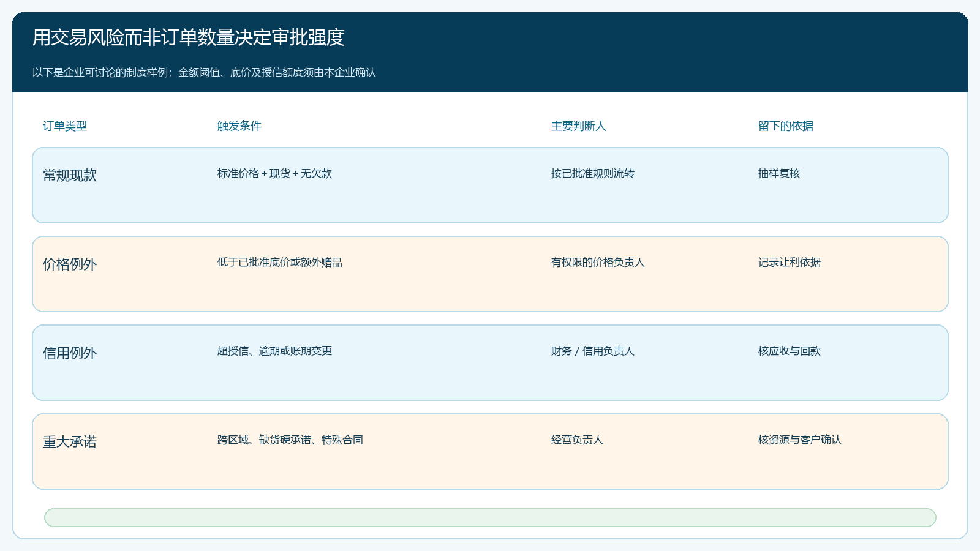Click the title 用交易风险而非订单数量决定审批强度
The image size is (980, 551).
[x=189, y=37]
